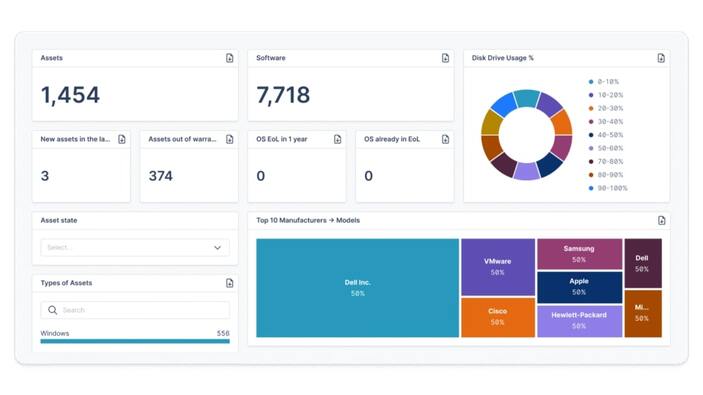Export the OS EoL in 1 year widget
Viewport: 703px width, 395px height.
[337, 139]
